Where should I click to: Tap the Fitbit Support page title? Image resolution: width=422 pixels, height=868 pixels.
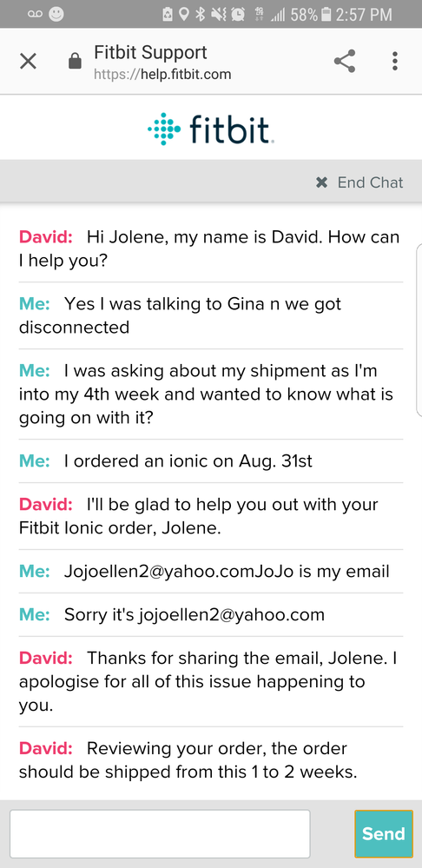[150, 53]
